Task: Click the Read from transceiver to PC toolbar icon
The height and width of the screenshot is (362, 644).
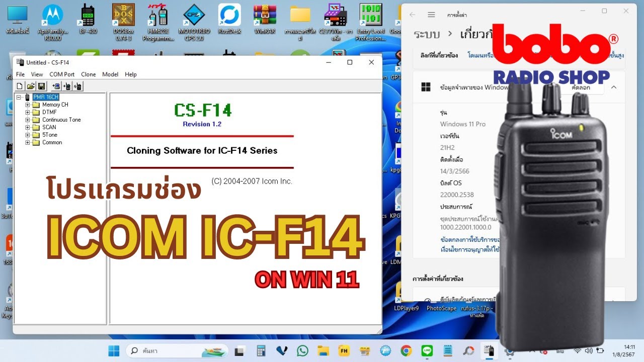Action: [56, 86]
